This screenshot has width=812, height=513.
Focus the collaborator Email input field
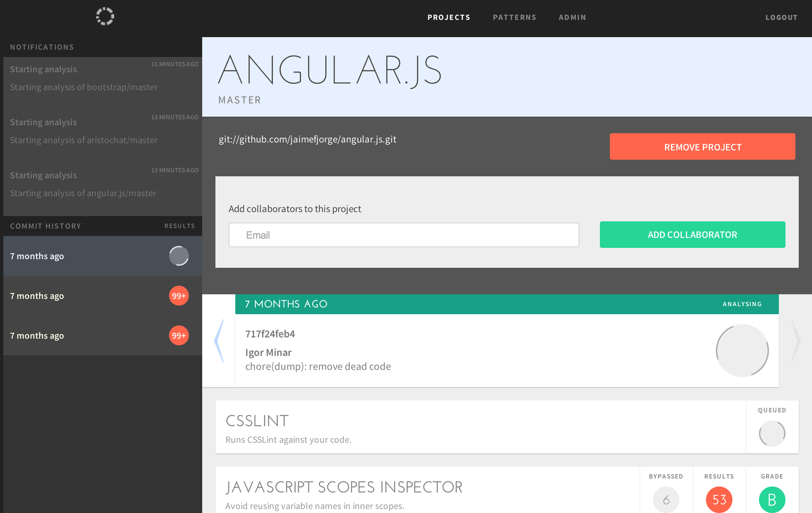404,235
